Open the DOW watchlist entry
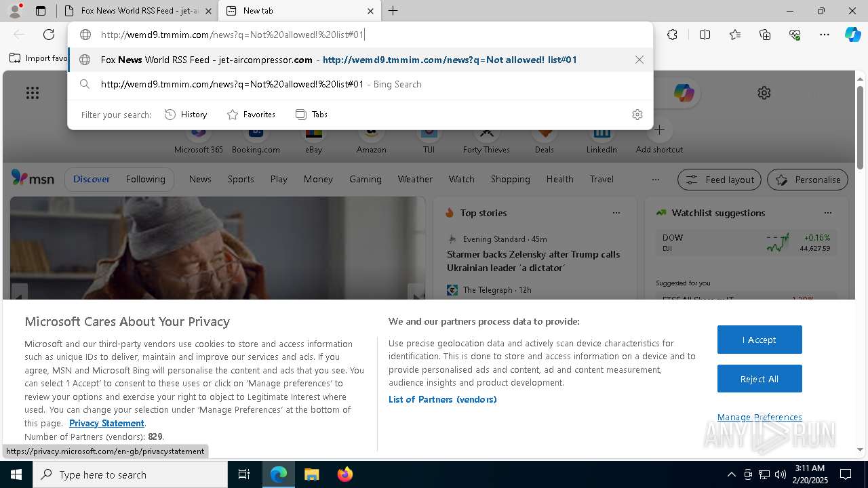Image resolution: width=868 pixels, height=488 pixels. point(746,243)
